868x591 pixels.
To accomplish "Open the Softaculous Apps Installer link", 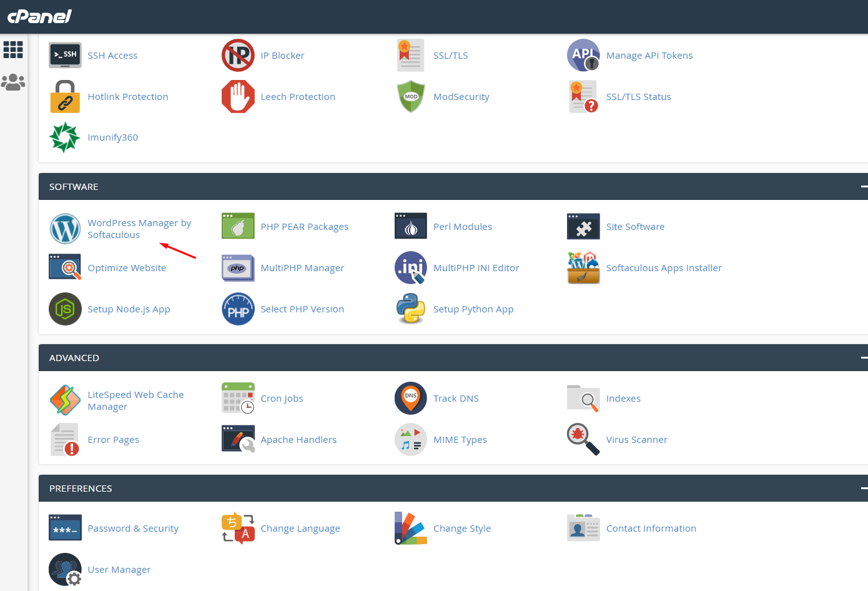I will point(664,268).
